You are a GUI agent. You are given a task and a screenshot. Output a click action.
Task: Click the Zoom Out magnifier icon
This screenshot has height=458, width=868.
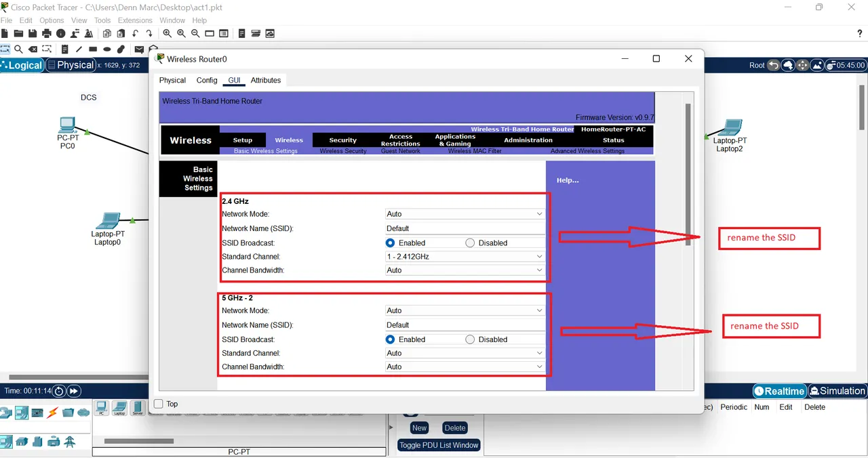click(196, 33)
